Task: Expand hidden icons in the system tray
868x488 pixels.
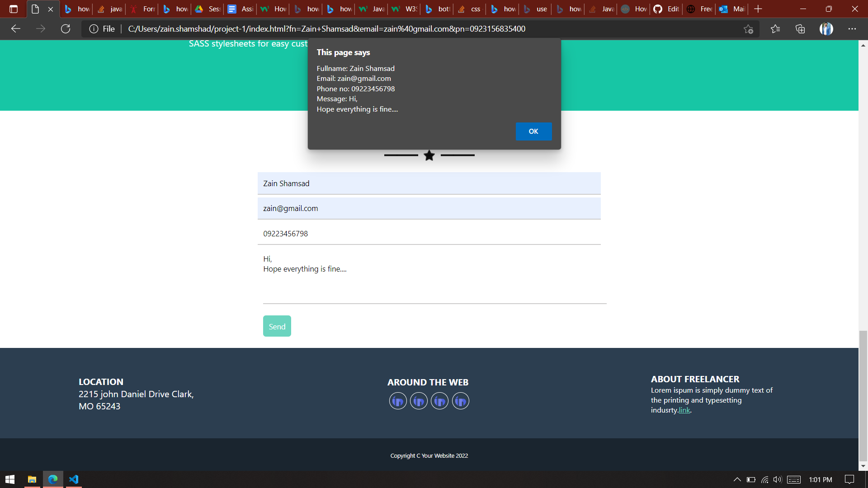Action: pos(737,479)
